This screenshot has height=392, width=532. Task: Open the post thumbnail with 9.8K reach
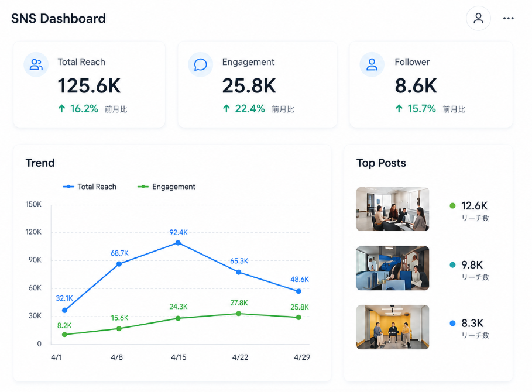pos(393,268)
